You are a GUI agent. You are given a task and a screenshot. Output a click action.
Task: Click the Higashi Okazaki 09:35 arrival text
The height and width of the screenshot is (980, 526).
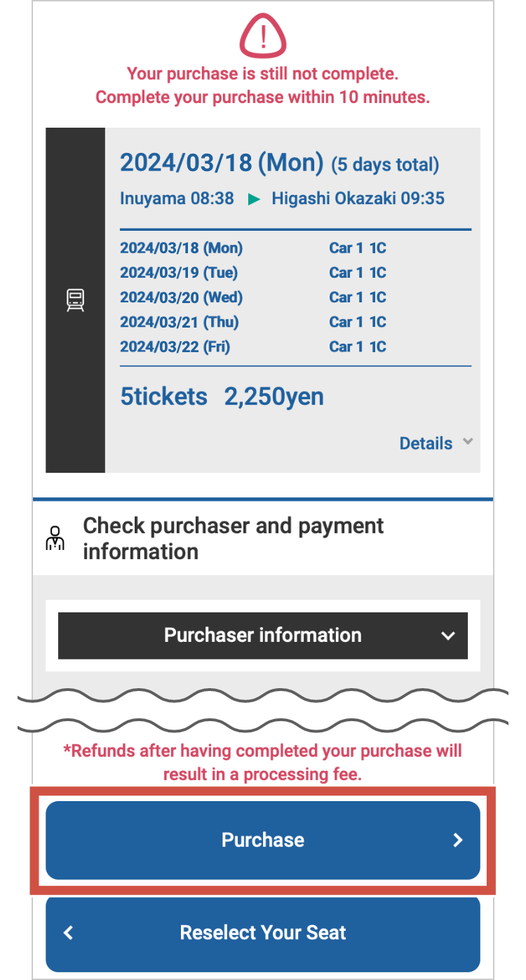pyautogui.click(x=358, y=199)
